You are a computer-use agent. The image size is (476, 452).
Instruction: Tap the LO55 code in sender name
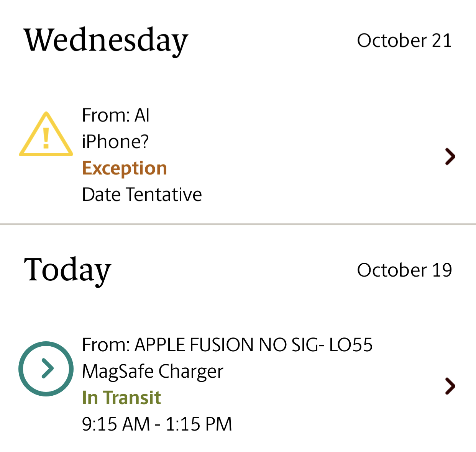351,345
